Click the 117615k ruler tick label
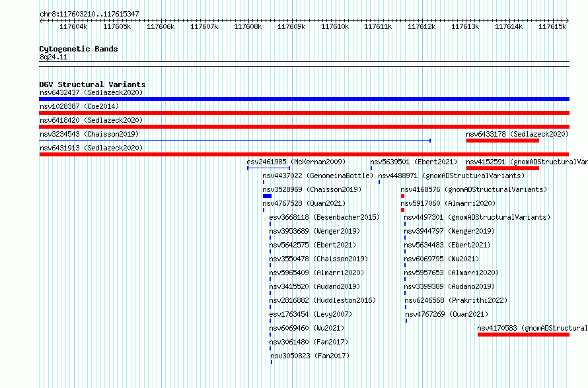Viewport: 588px width, 388px height. point(552,26)
